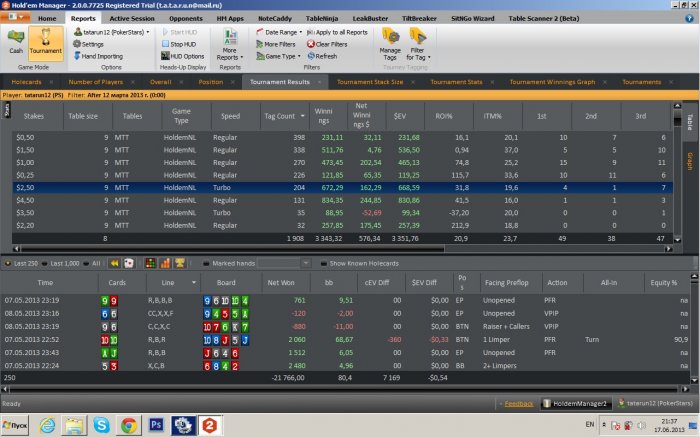Open file explorer folder in taskbar
Viewport: 700px width, 437px height.
click(74, 425)
